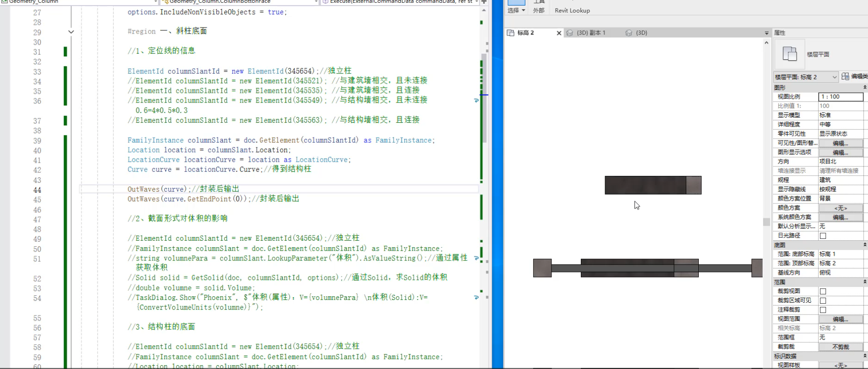Check the 注释裁剪 (Annotation Crop) checkbox
The image size is (868, 369).
823,310
